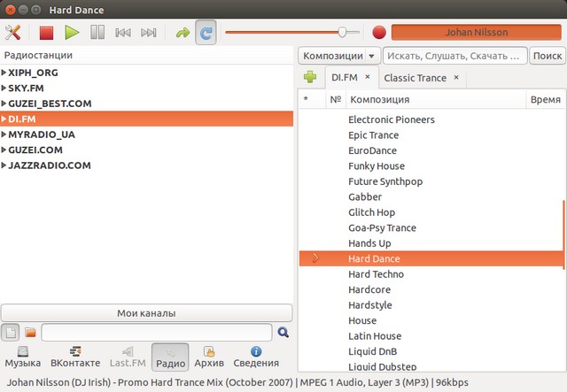
Task: Open preferences with the wrench-screwdriver icon
Action: pyautogui.click(x=12, y=33)
